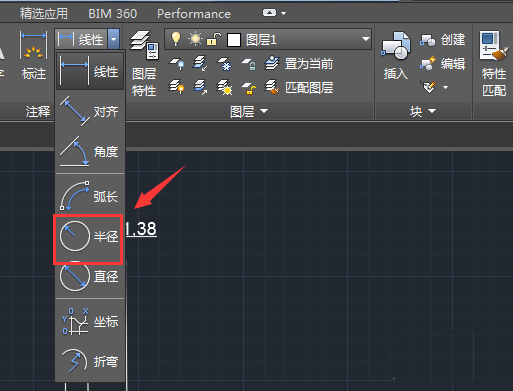Click Turn All Layers On bulb icon
Screen dimensions: 513x391
177,88
